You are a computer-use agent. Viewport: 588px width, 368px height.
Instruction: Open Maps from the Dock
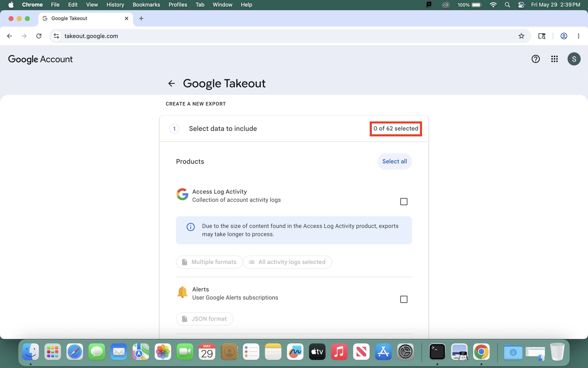tap(141, 352)
